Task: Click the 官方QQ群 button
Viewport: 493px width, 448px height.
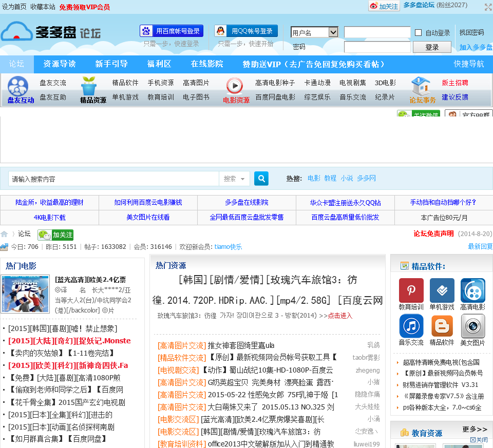Action: [x=468, y=113]
